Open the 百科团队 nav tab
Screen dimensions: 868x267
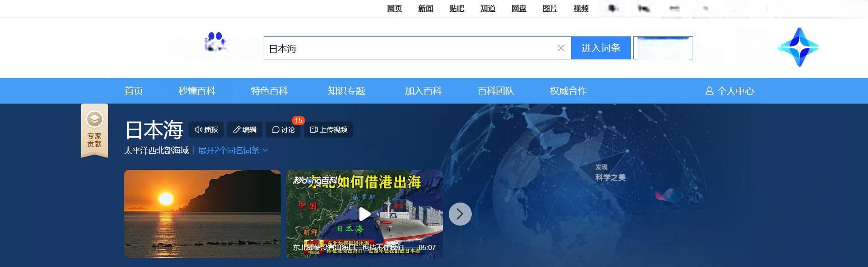coord(496,91)
